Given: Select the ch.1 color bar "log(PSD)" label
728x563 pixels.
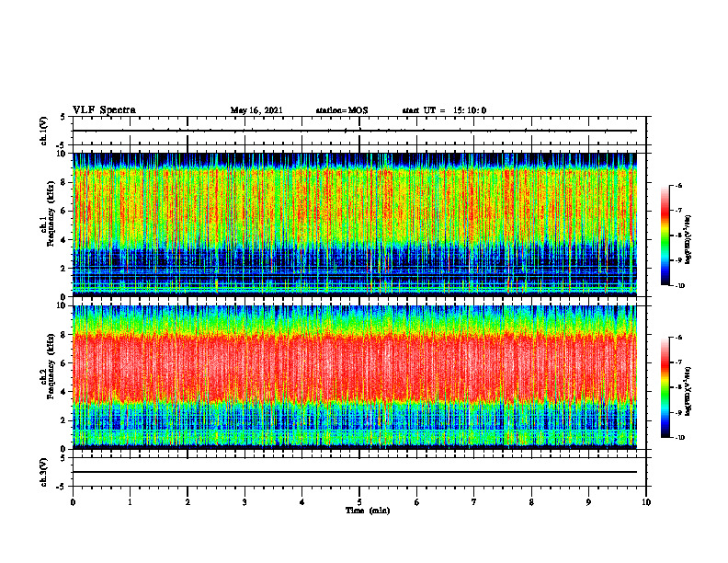Looking at the screenshot, I should [688, 240].
